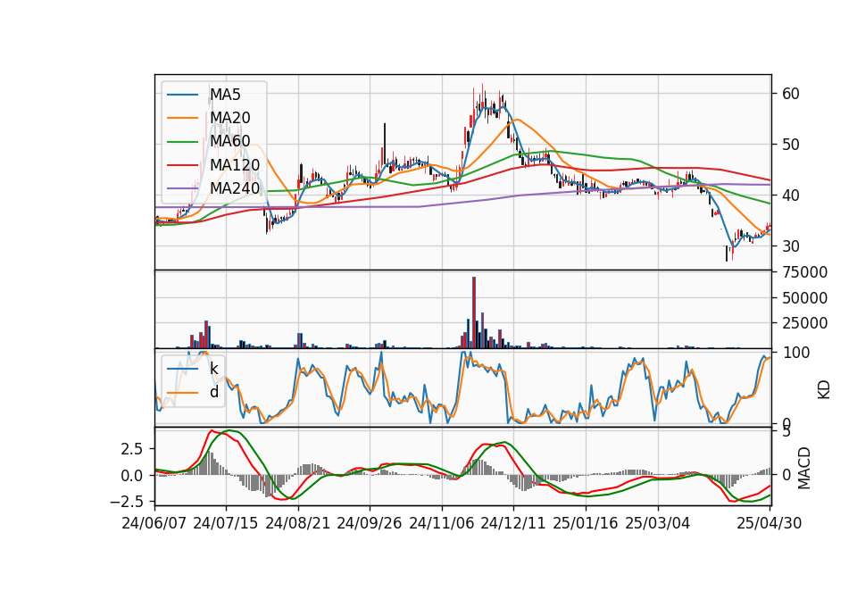Click the 'd' legend label in KD panel

click(214, 392)
